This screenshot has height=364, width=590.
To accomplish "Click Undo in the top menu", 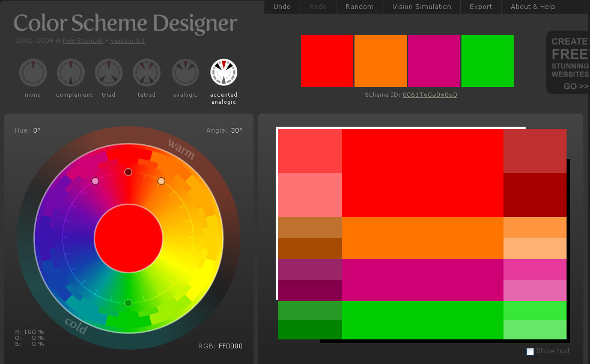I will 281,7.
